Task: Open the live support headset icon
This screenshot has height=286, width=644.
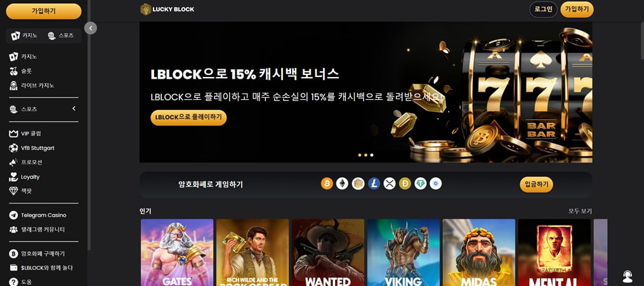Action: tap(627, 276)
